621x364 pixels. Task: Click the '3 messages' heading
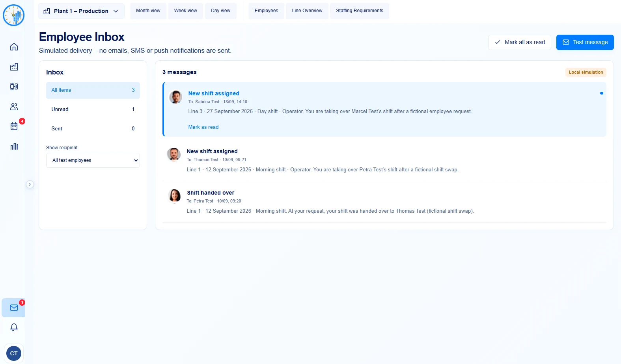coord(179,72)
